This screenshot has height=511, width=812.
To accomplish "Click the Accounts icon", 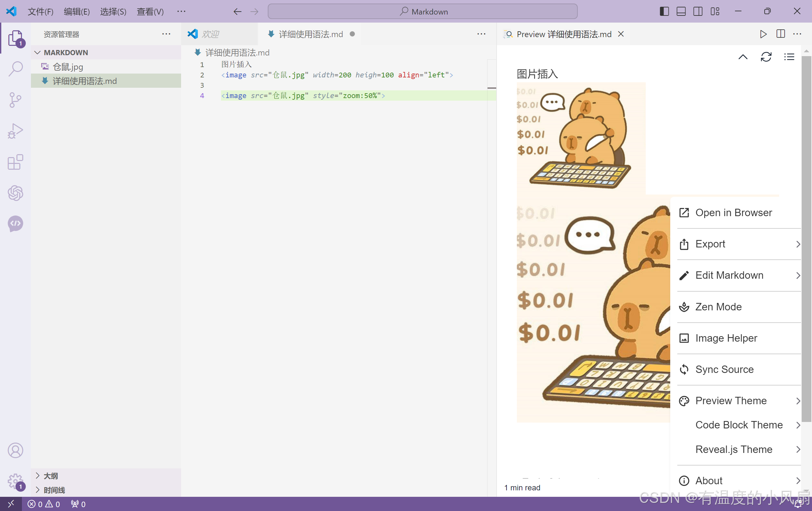I will [x=15, y=450].
